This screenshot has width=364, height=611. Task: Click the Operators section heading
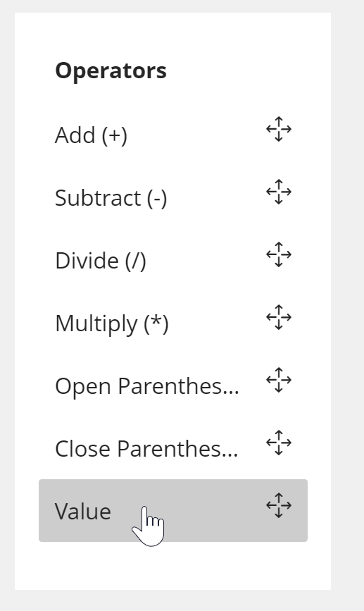(x=111, y=71)
